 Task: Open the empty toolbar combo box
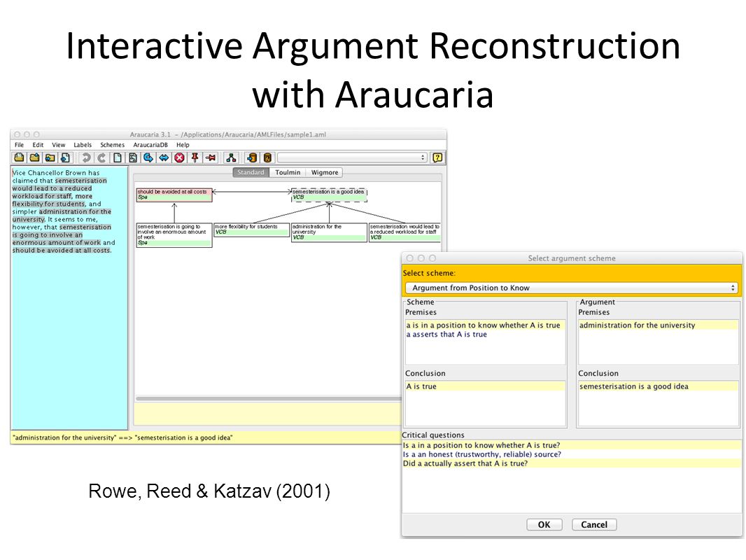(352, 157)
